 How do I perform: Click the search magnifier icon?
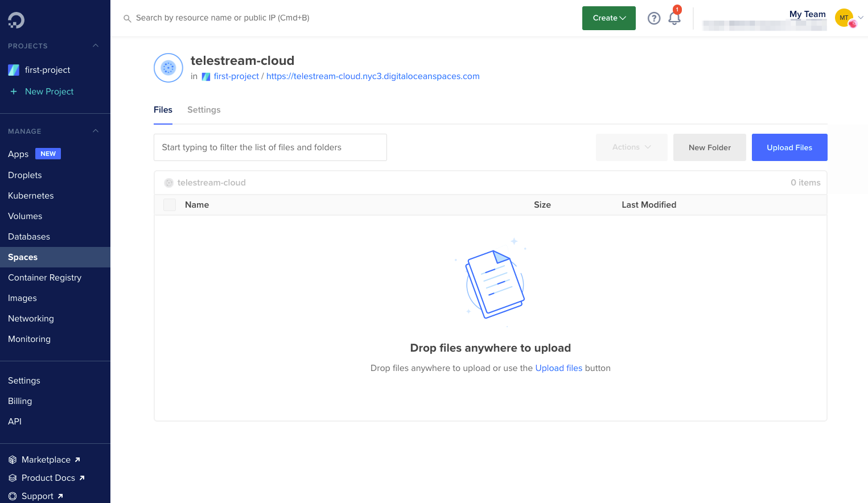point(127,19)
